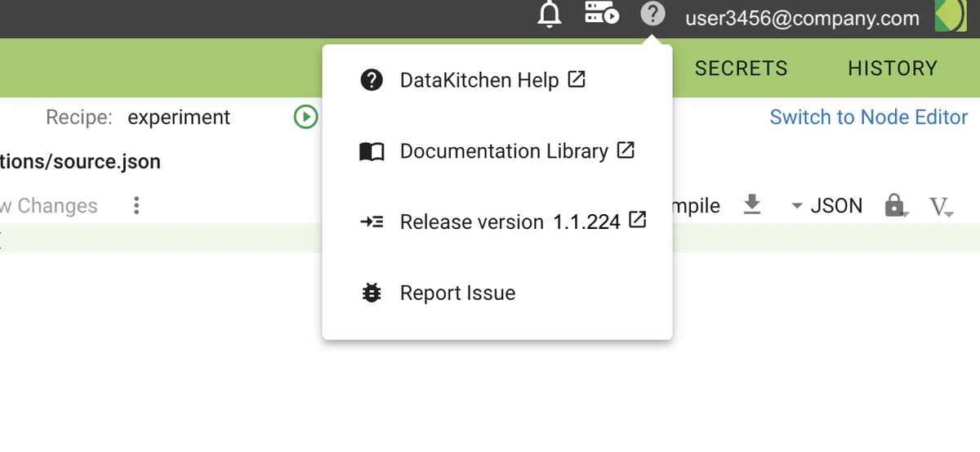Click the order runs server icon
The height and width of the screenshot is (452, 980).
click(x=601, y=14)
